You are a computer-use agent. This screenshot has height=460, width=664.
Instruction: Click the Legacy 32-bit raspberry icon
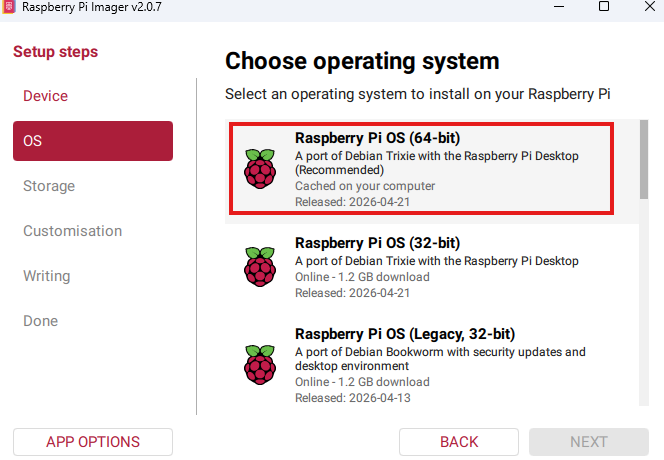point(260,365)
